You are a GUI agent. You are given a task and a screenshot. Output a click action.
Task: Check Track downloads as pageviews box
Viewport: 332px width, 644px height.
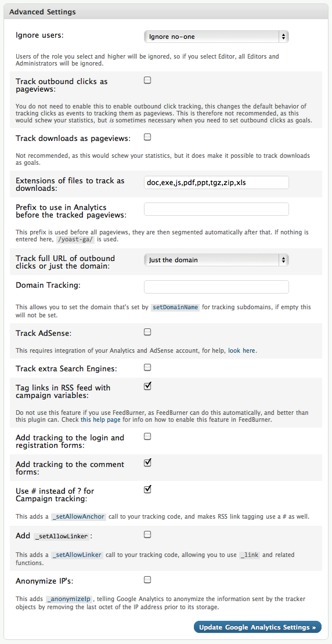pos(147,137)
